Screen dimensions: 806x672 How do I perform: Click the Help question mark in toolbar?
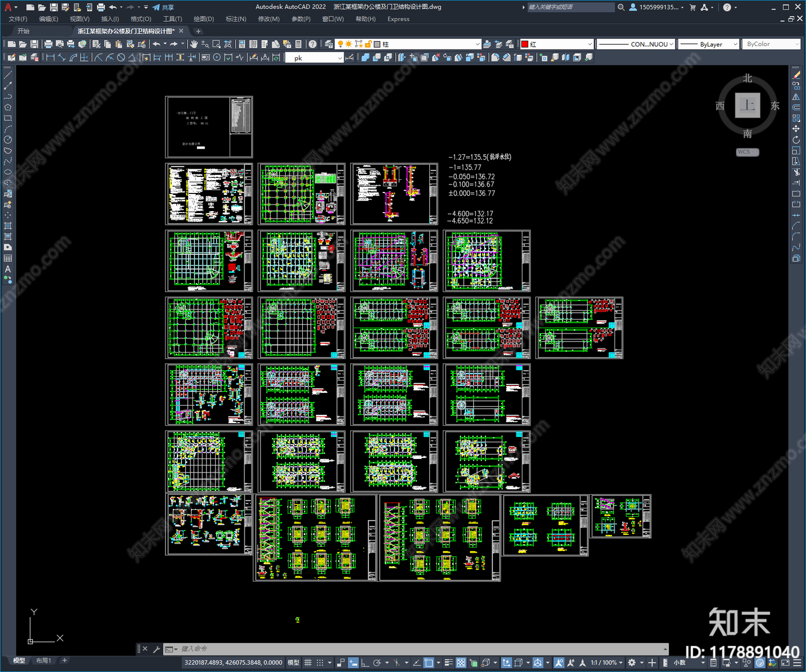(312, 44)
